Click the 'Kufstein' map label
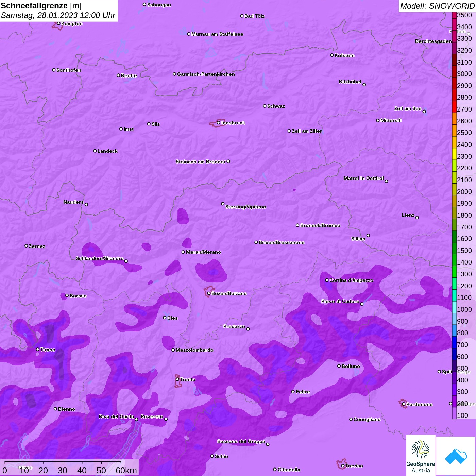The image size is (476, 476). (x=344, y=55)
